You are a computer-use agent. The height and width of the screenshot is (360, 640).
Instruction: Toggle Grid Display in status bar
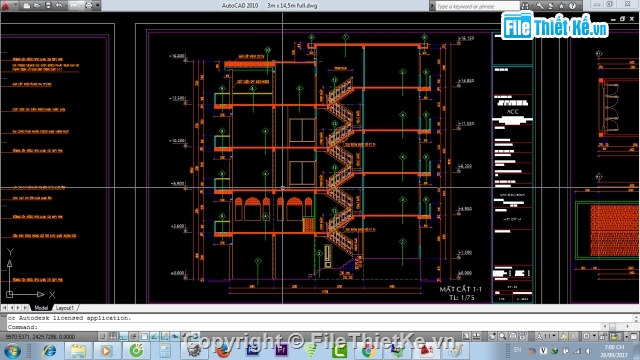(x=113, y=336)
